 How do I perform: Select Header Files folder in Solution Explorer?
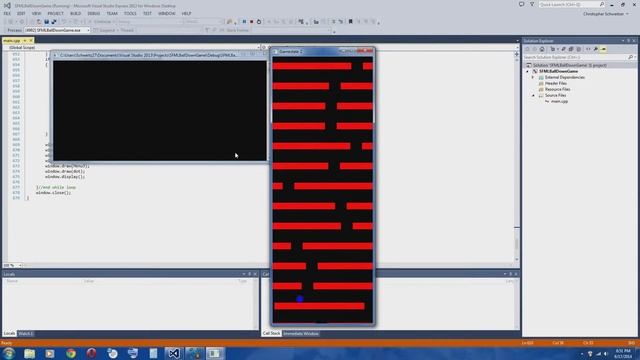tap(556, 83)
